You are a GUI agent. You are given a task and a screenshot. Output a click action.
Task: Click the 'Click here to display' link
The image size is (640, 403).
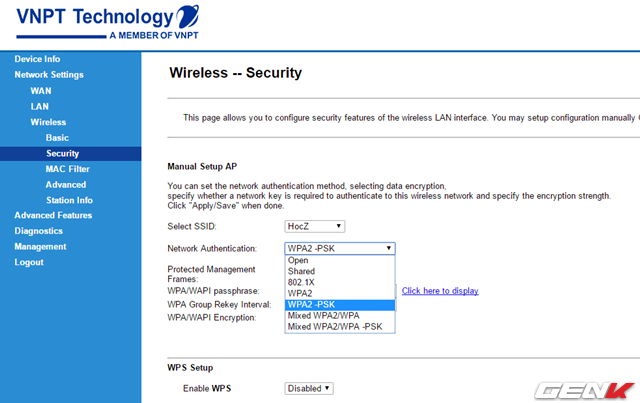coord(440,291)
